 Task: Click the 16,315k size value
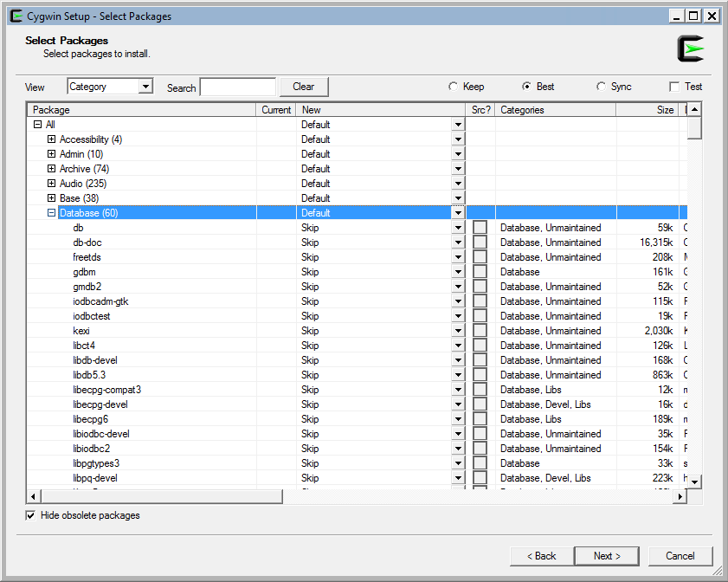pyautogui.click(x=656, y=242)
